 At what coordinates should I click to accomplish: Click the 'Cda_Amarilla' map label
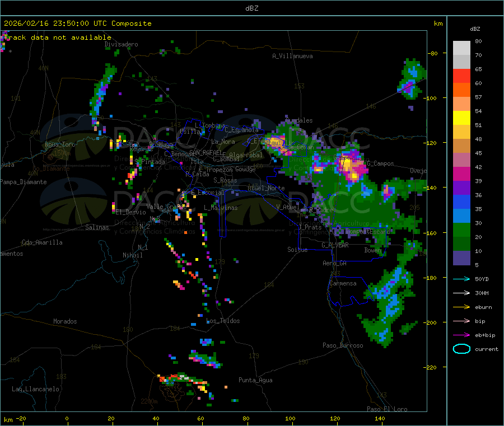click(42, 242)
